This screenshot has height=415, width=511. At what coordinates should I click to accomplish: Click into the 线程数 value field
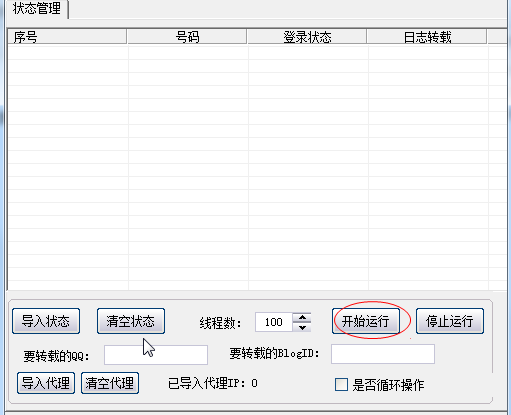(x=274, y=322)
